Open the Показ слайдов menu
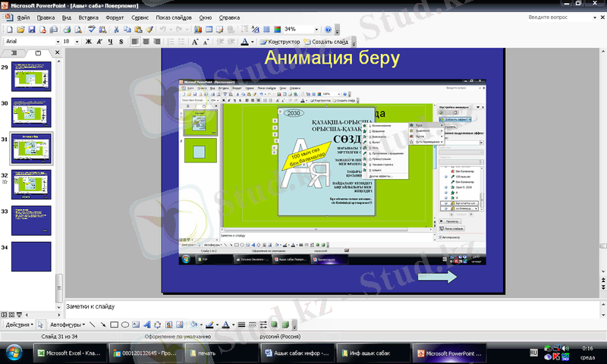Image resolution: width=607 pixels, height=364 pixels. click(x=175, y=16)
